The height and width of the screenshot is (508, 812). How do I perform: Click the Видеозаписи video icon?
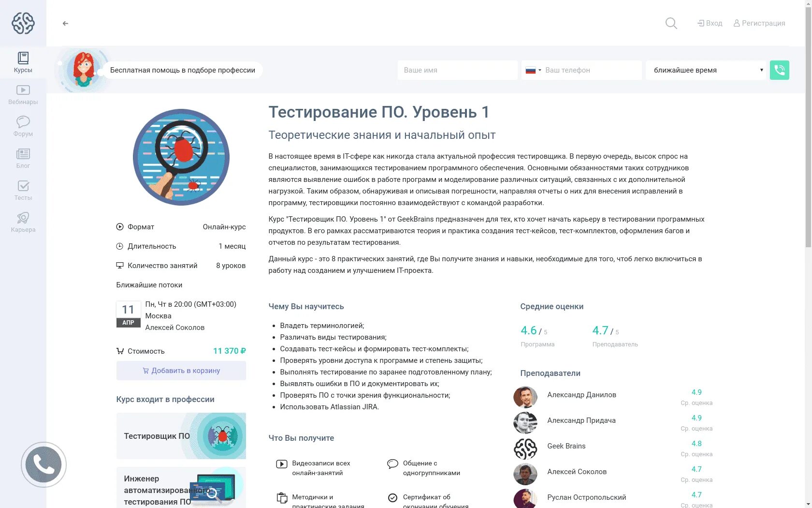click(x=282, y=464)
